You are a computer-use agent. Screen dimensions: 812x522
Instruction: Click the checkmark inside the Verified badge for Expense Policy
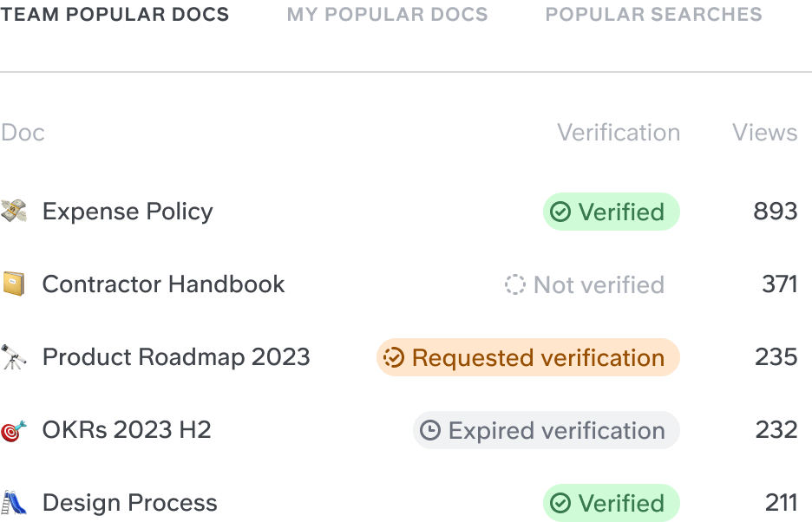tap(560, 211)
